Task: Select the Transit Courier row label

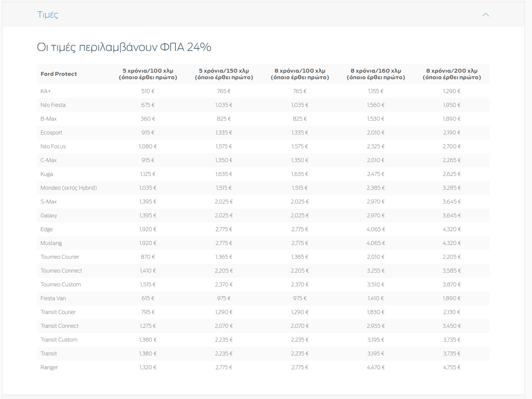Action: click(x=58, y=312)
